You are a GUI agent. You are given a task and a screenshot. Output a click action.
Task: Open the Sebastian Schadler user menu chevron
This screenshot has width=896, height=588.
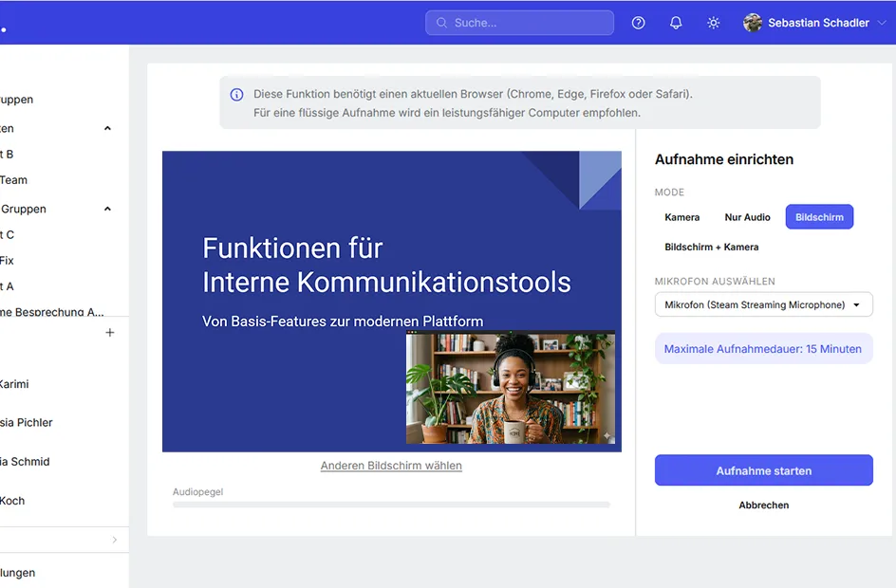[x=882, y=23]
